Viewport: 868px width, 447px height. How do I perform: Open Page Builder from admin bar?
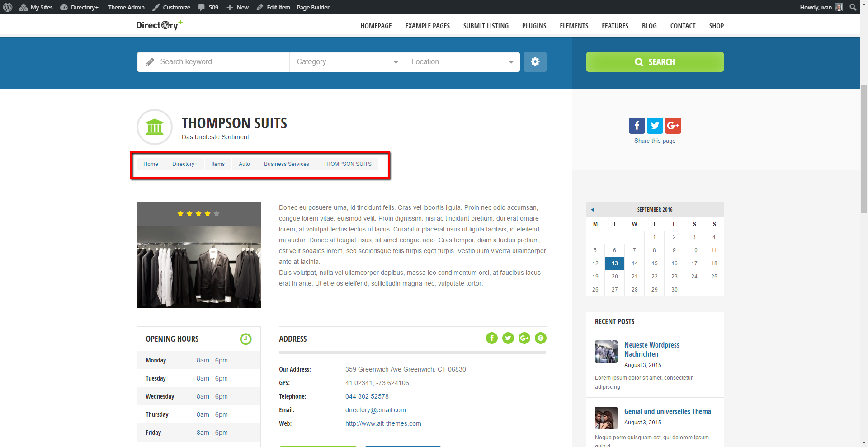[x=313, y=7]
